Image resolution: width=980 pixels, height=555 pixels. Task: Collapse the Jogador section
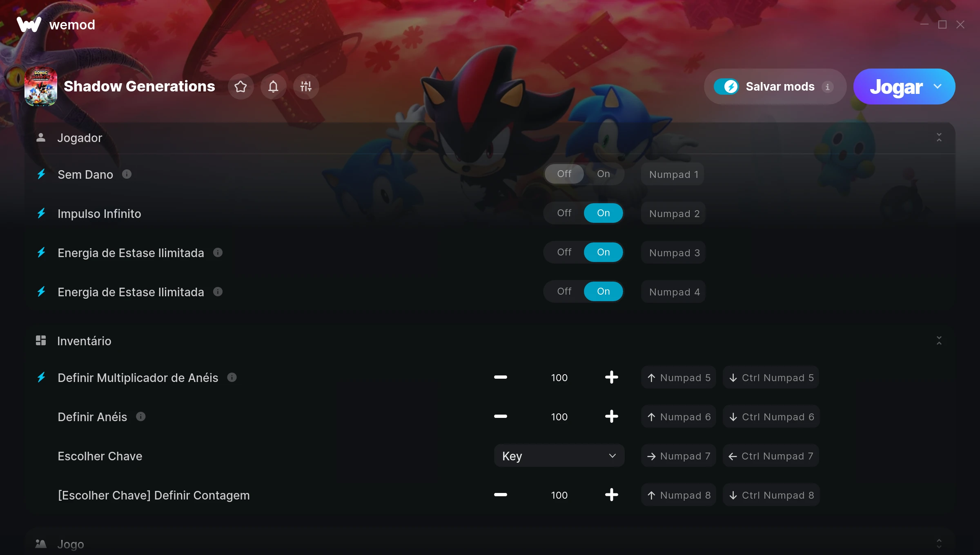(939, 138)
